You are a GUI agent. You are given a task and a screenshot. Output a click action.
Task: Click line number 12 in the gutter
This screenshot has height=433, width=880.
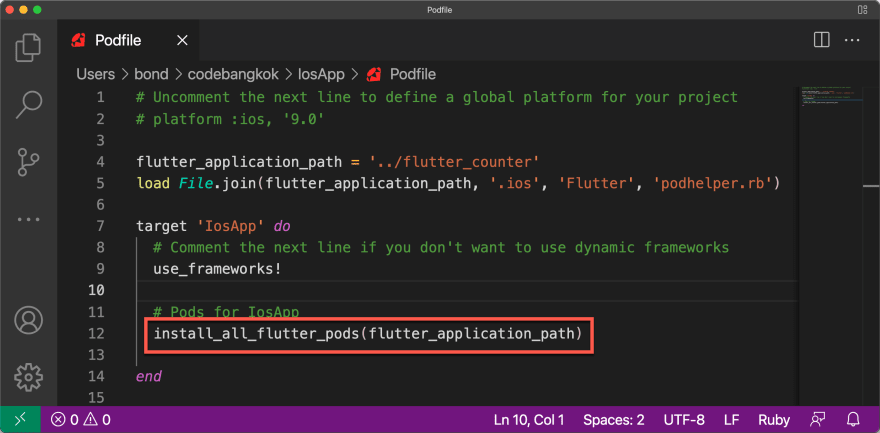pyautogui.click(x=96, y=334)
